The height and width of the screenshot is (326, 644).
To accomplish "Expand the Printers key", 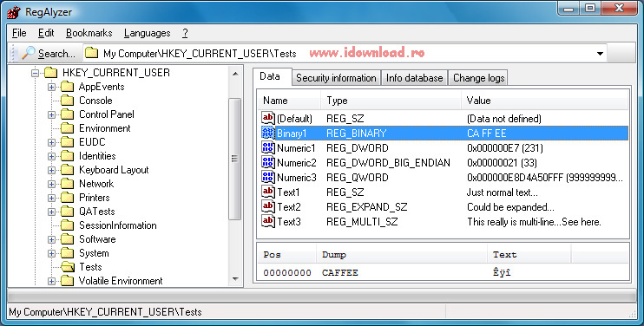I will [52, 198].
